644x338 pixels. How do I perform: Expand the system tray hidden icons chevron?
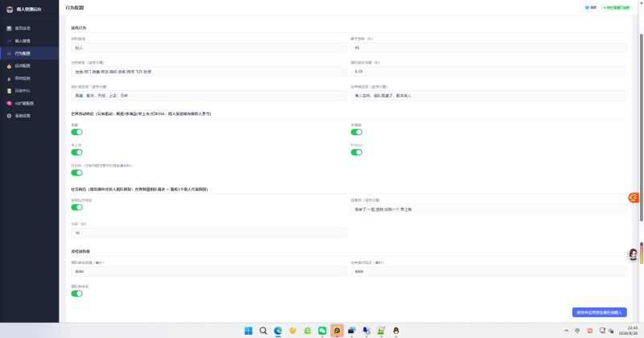[567, 331]
